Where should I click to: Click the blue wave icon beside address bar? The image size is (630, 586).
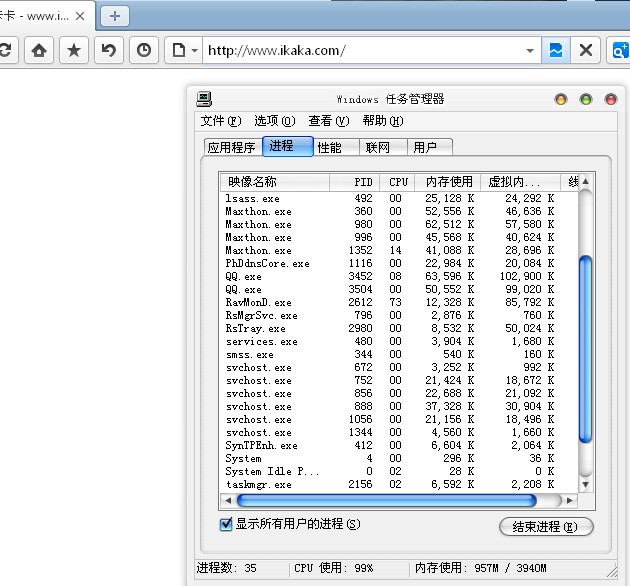[556, 50]
